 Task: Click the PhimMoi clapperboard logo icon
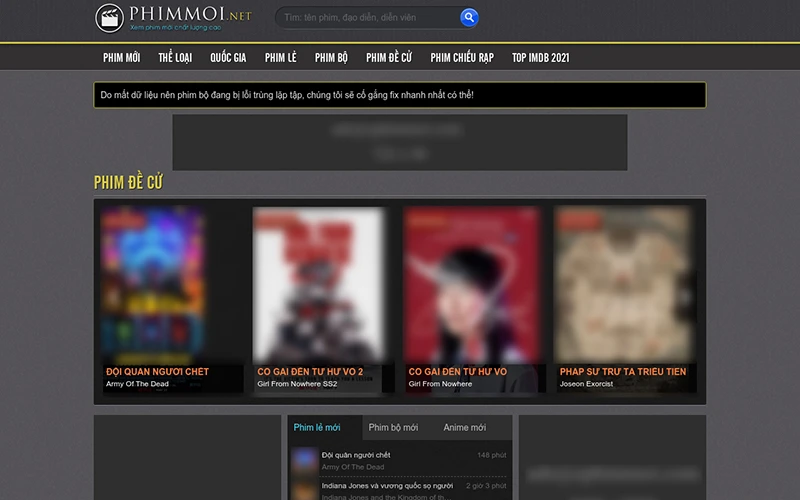110,18
